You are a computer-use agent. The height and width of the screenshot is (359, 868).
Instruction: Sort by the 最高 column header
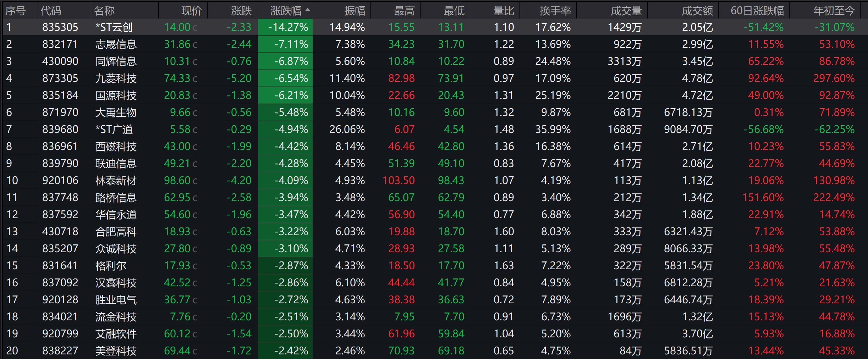pyautogui.click(x=404, y=11)
